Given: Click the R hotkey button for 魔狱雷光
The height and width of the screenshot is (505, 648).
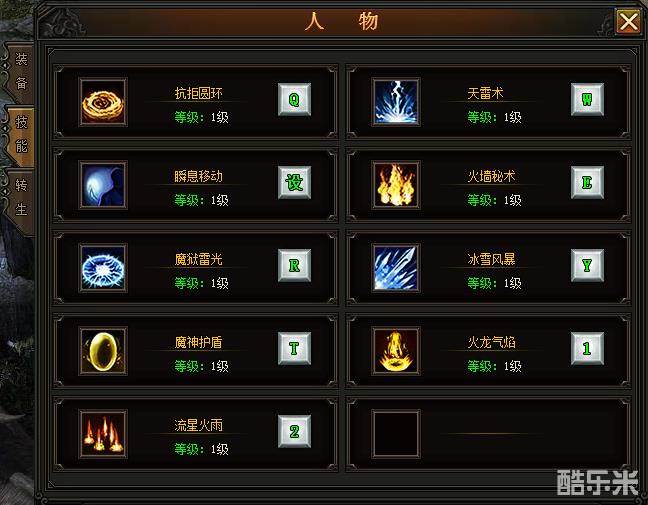Looking at the screenshot, I should tap(294, 265).
